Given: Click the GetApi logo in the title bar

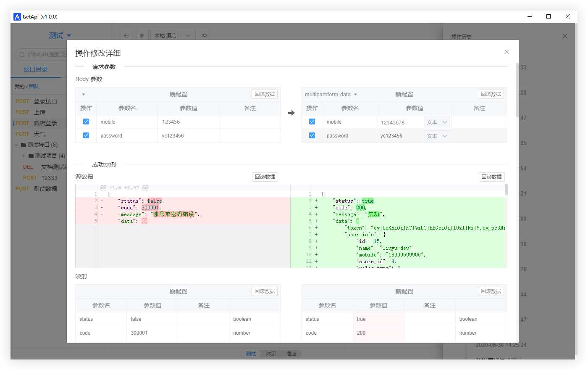Looking at the screenshot, I should [x=17, y=17].
